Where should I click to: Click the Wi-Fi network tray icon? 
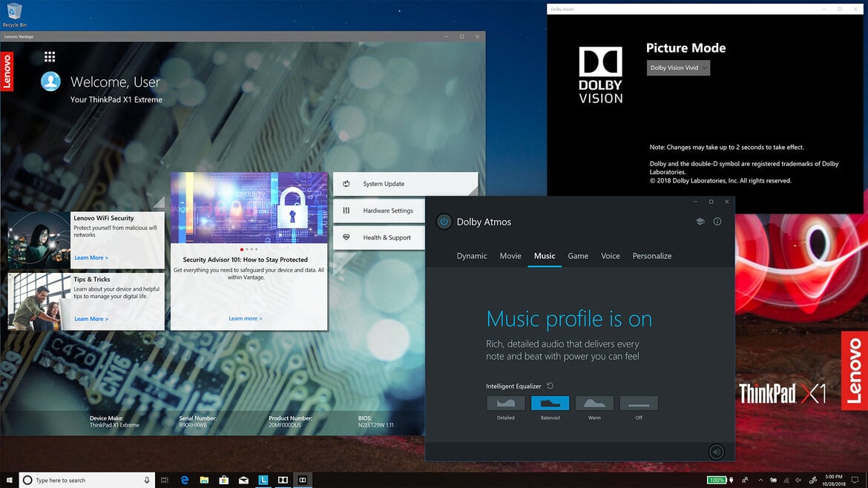(786, 480)
